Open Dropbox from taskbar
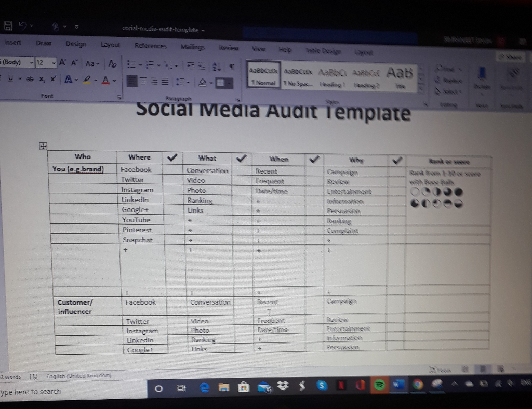This screenshot has width=532, height=409. (x=283, y=386)
